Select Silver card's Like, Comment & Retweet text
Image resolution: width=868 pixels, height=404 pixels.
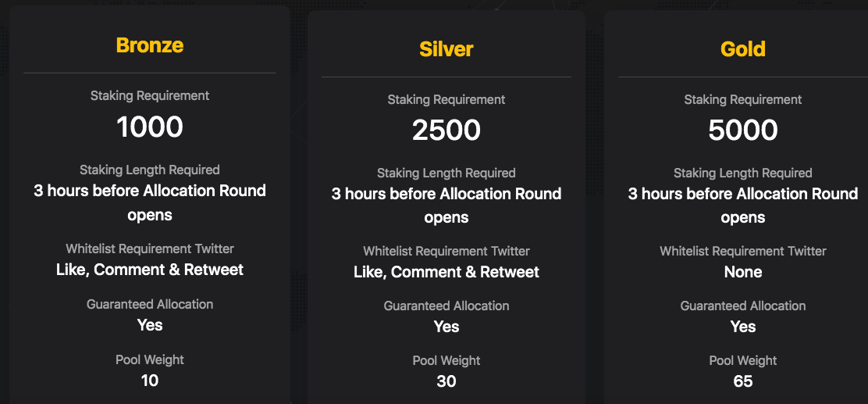coord(446,272)
